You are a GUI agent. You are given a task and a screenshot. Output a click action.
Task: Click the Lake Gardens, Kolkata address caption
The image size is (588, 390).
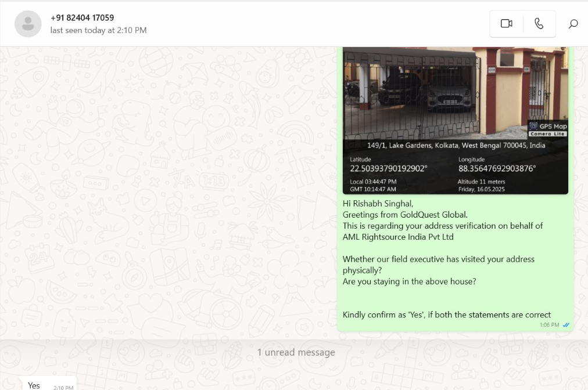point(456,146)
